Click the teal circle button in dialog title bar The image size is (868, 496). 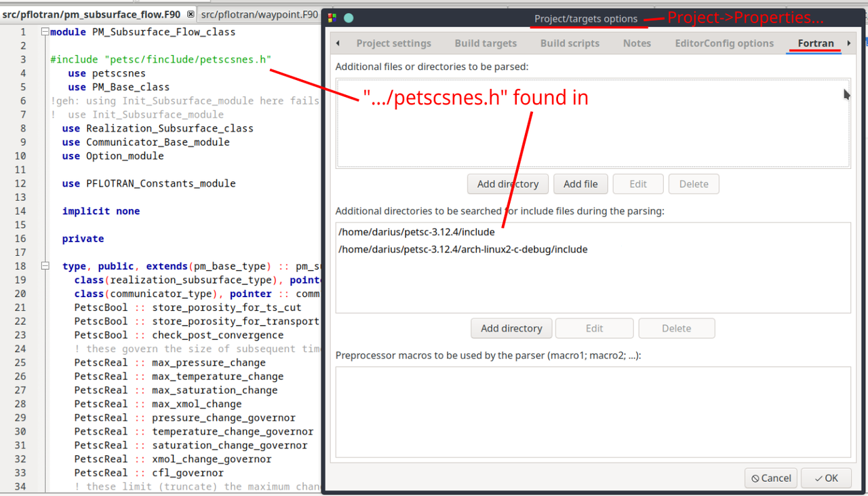coord(349,18)
